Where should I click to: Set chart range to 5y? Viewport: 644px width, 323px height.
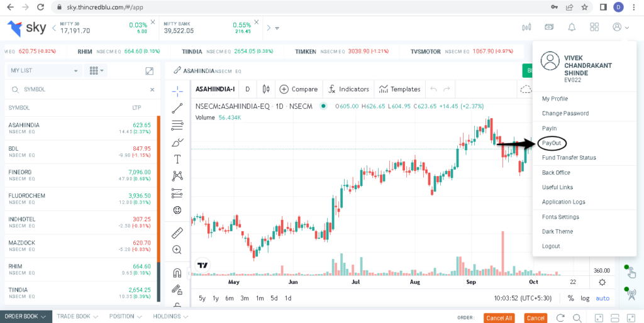202,298
